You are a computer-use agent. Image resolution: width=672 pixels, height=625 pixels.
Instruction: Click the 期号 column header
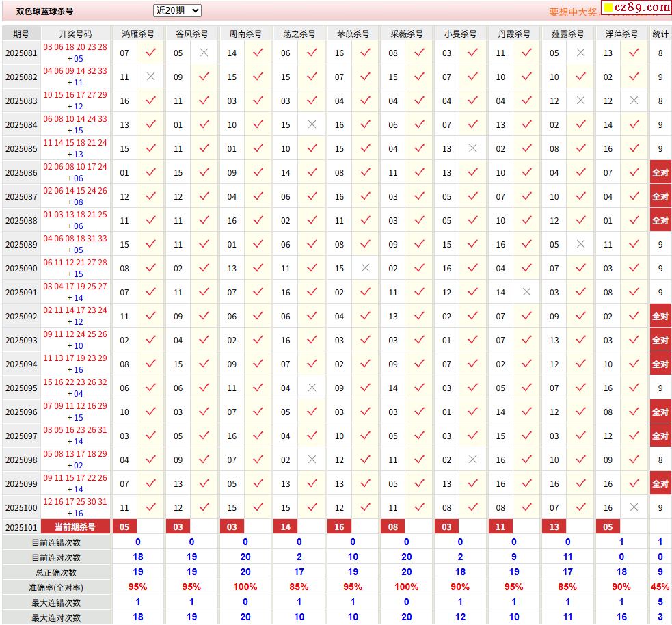pos(21,34)
